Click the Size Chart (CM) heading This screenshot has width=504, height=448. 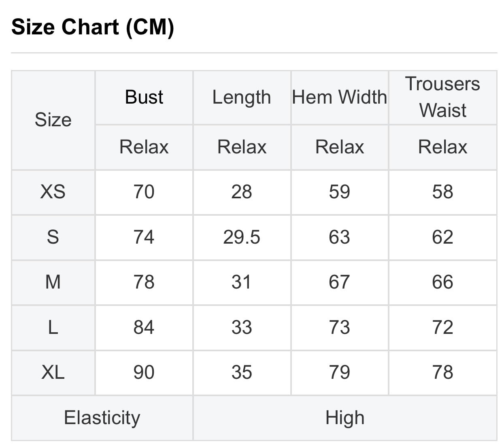(x=93, y=27)
